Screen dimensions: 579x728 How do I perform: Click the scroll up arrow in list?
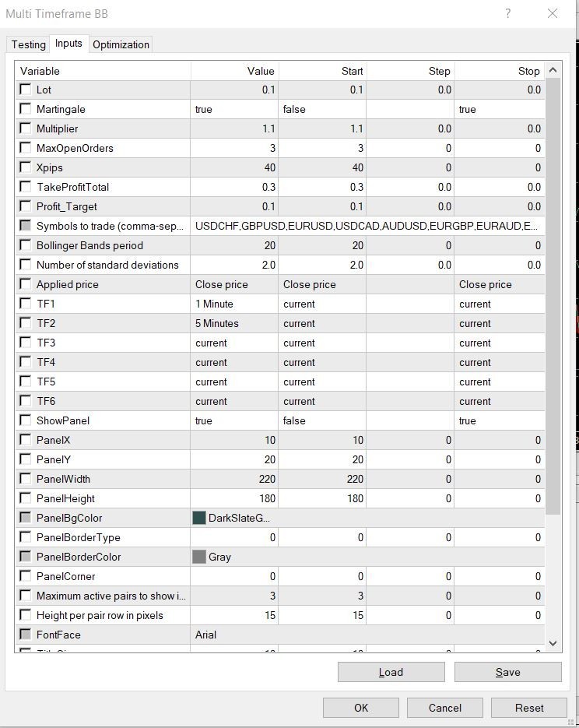(x=553, y=71)
